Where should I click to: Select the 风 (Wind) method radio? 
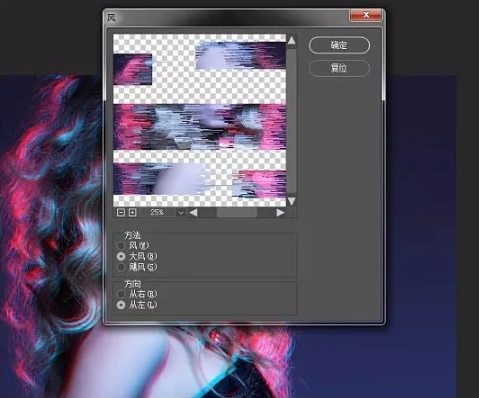pyautogui.click(x=121, y=246)
